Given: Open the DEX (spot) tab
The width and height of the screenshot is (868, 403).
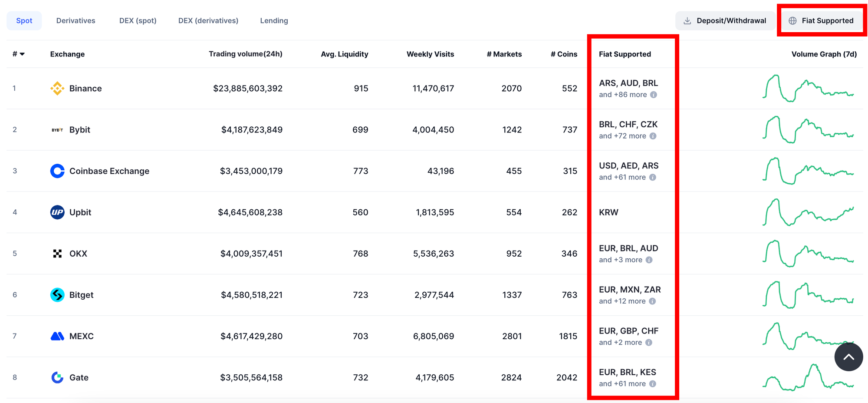Looking at the screenshot, I should [x=138, y=21].
